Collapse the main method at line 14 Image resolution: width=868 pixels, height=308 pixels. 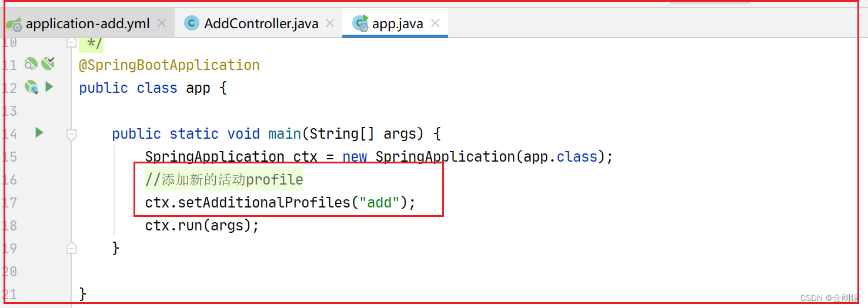72,135
